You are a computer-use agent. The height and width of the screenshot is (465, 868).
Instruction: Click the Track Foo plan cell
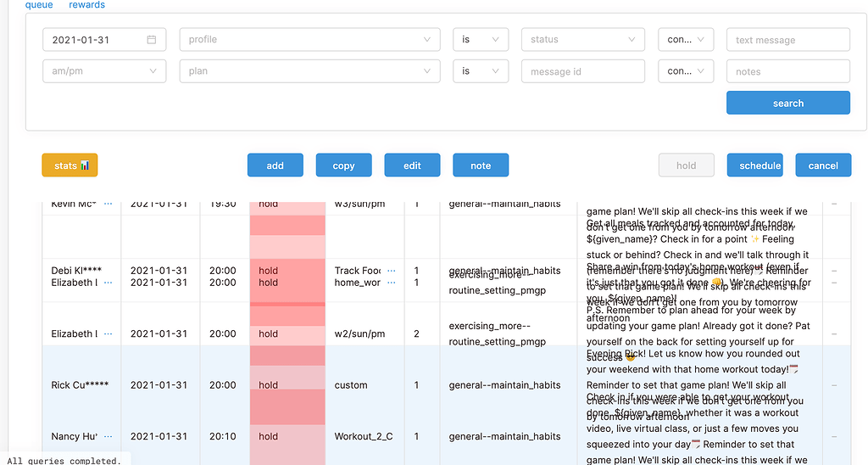point(357,271)
